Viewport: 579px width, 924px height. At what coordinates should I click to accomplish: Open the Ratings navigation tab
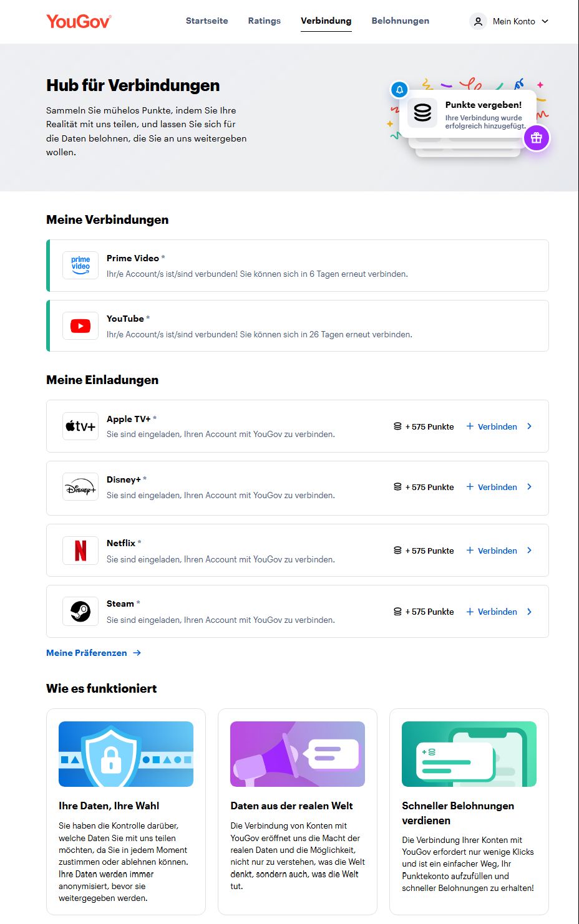pos(264,21)
